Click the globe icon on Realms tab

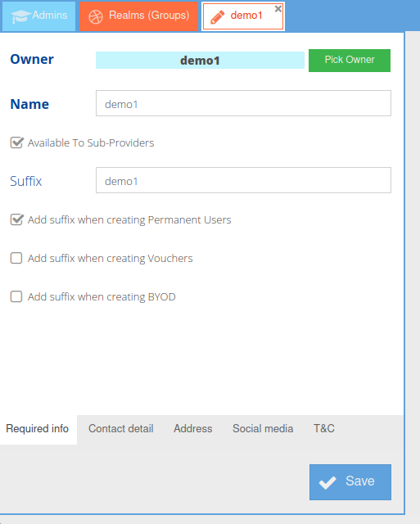point(96,16)
